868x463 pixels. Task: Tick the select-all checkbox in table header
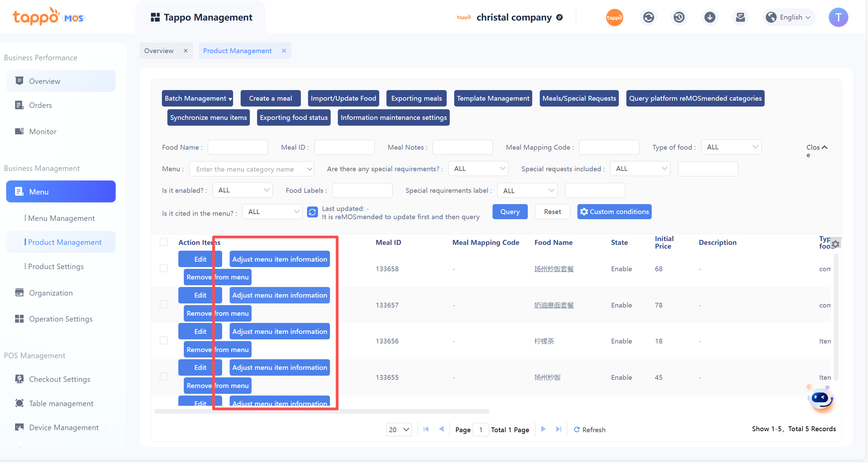pos(164,242)
